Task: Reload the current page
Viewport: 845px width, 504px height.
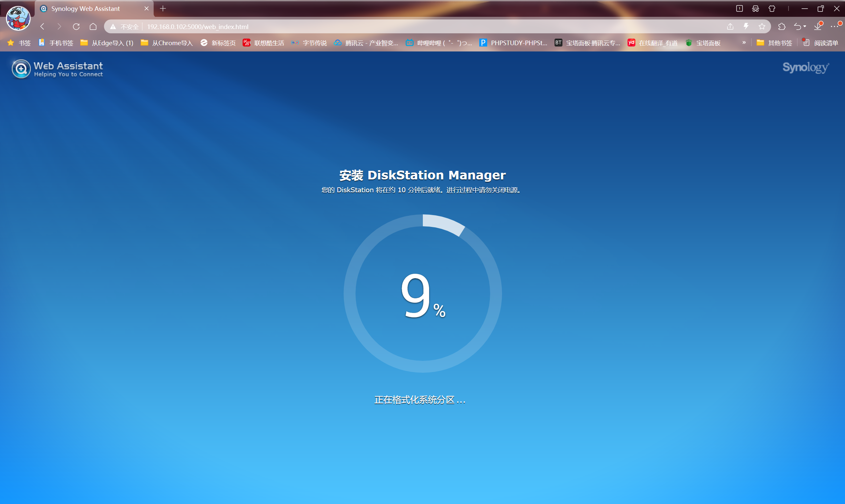Action: (x=76, y=26)
